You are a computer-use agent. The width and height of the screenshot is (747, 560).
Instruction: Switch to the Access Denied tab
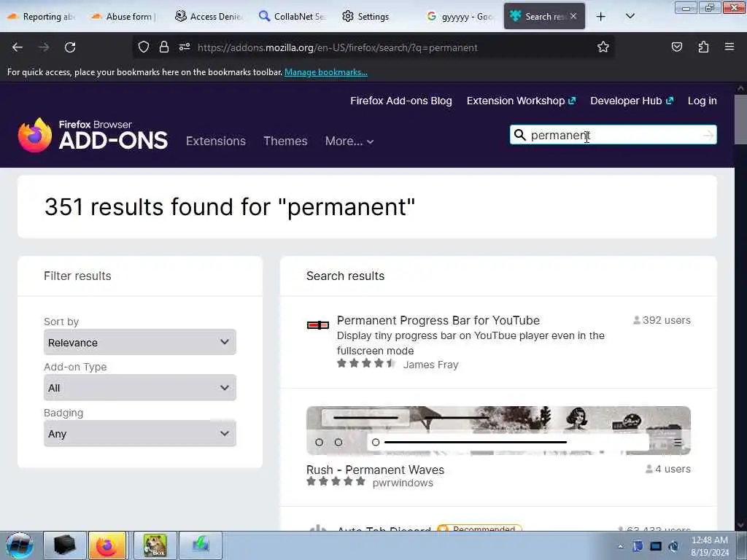(x=209, y=17)
